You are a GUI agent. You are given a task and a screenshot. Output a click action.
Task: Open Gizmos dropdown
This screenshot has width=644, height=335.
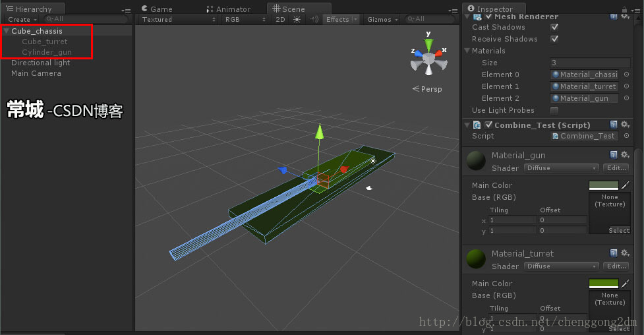tap(382, 19)
